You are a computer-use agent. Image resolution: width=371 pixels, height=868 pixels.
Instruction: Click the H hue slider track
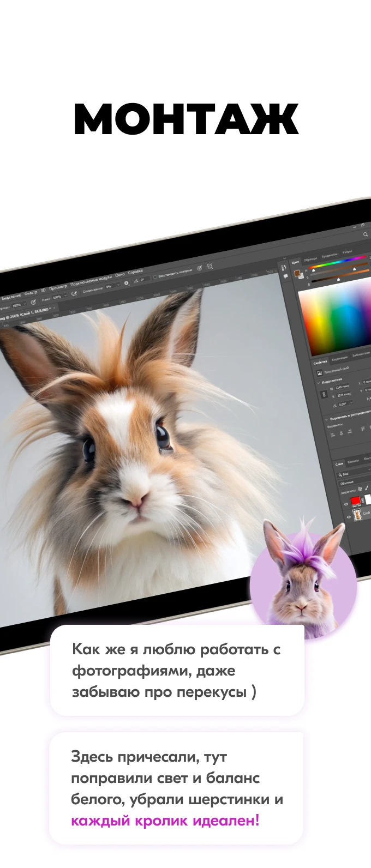pyautogui.click(x=337, y=261)
